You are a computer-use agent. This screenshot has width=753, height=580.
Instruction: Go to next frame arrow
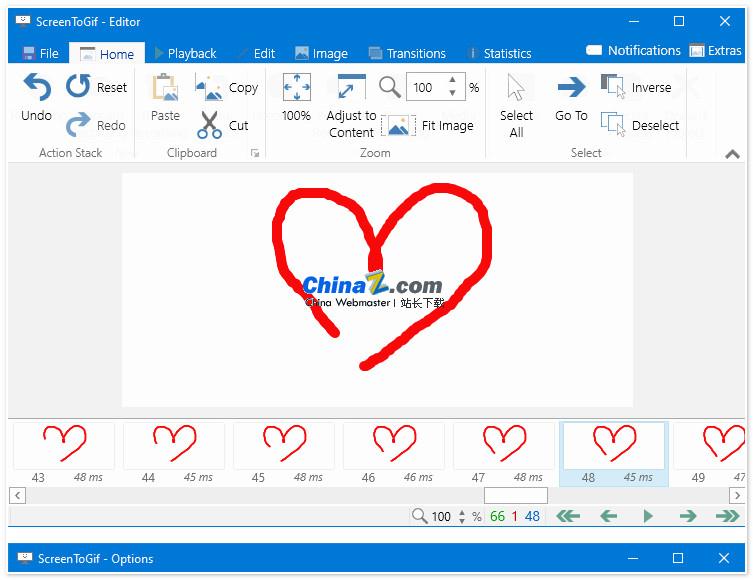coord(688,516)
